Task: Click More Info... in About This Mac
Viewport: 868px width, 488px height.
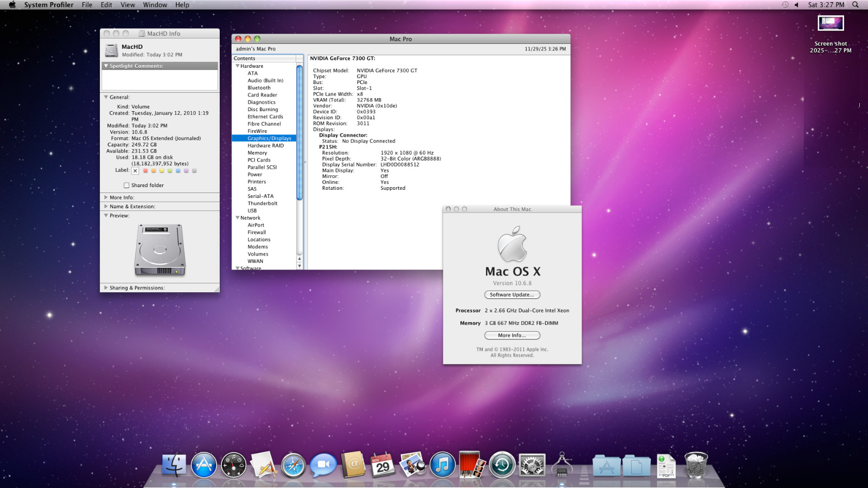Action: pos(512,336)
